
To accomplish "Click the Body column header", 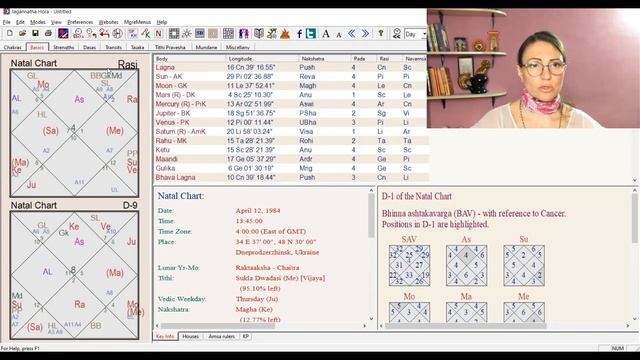I will click(x=189, y=59).
